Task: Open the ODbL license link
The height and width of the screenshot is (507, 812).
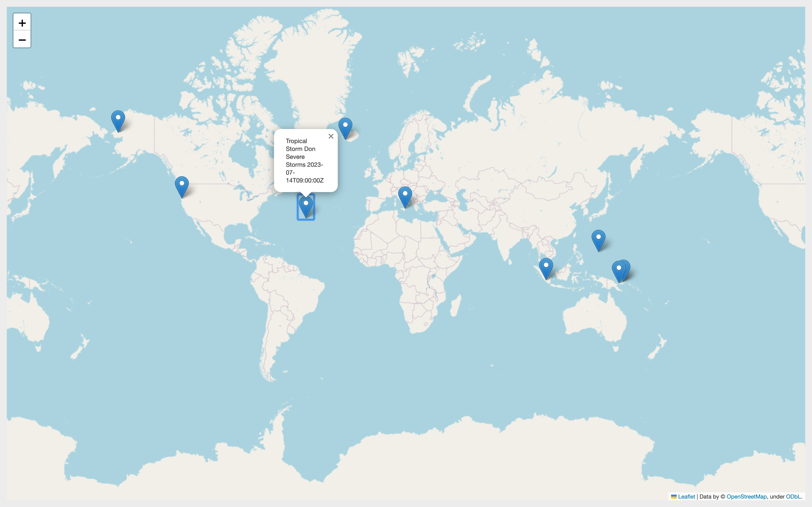Action: (793, 497)
